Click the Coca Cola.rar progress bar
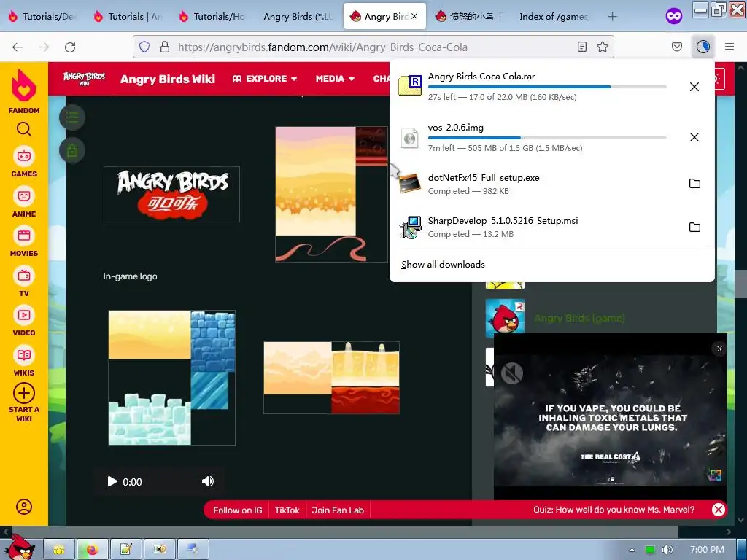Viewport: 747px width, 560px height. [x=547, y=87]
